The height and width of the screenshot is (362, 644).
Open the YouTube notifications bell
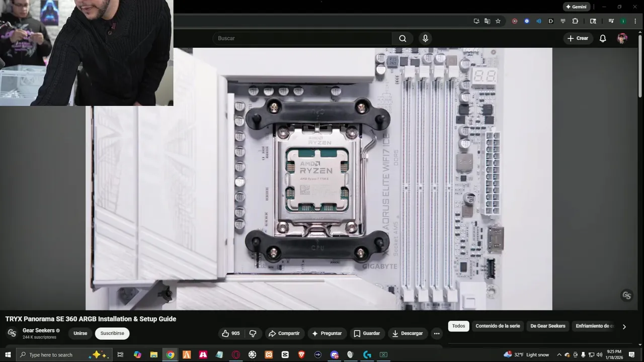tap(603, 38)
